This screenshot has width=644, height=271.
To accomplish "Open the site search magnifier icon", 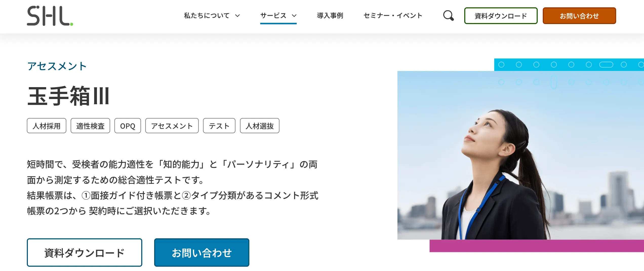I will coord(448,16).
